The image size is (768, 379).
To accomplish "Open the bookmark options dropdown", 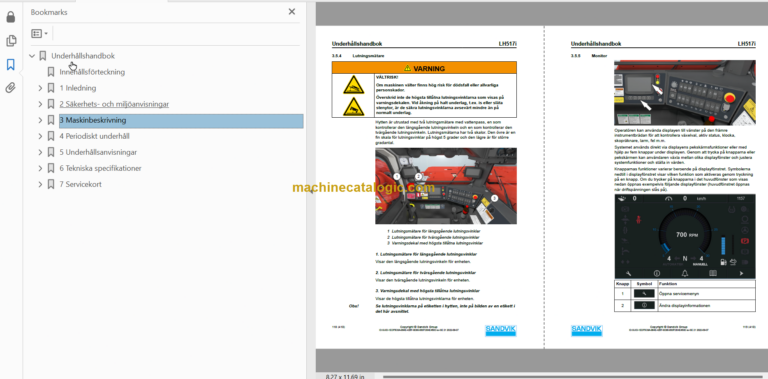I will pos(40,34).
